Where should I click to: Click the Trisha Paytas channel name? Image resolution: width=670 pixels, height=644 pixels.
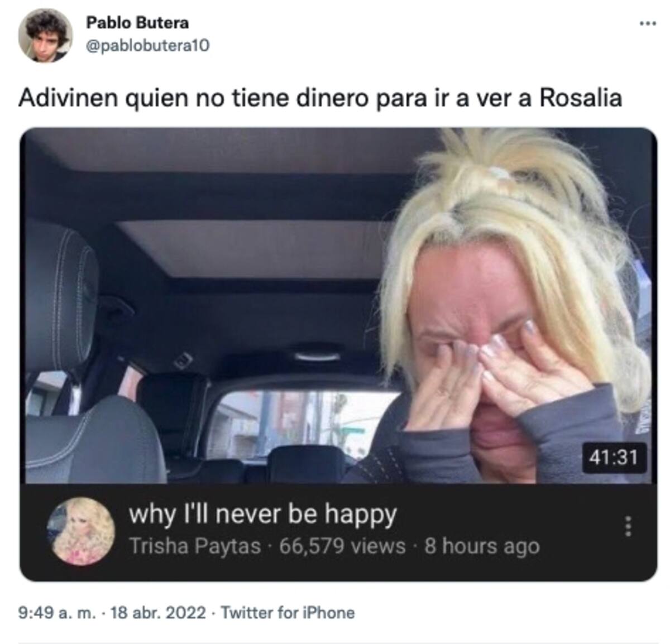(195, 546)
